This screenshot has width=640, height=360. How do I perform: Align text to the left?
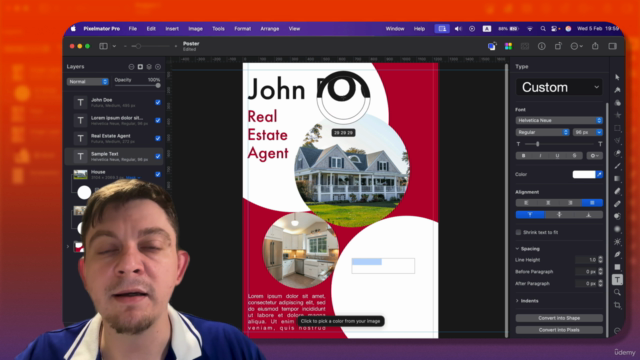[x=526, y=203]
